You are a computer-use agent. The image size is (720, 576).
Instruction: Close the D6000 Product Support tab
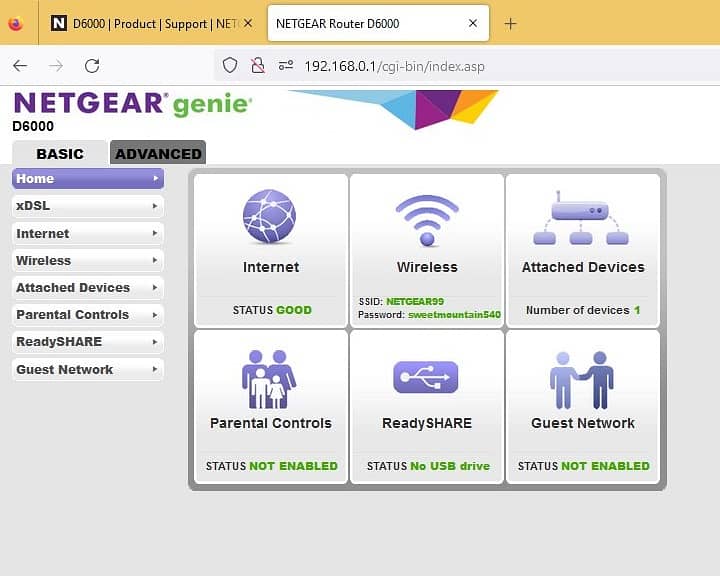248,23
